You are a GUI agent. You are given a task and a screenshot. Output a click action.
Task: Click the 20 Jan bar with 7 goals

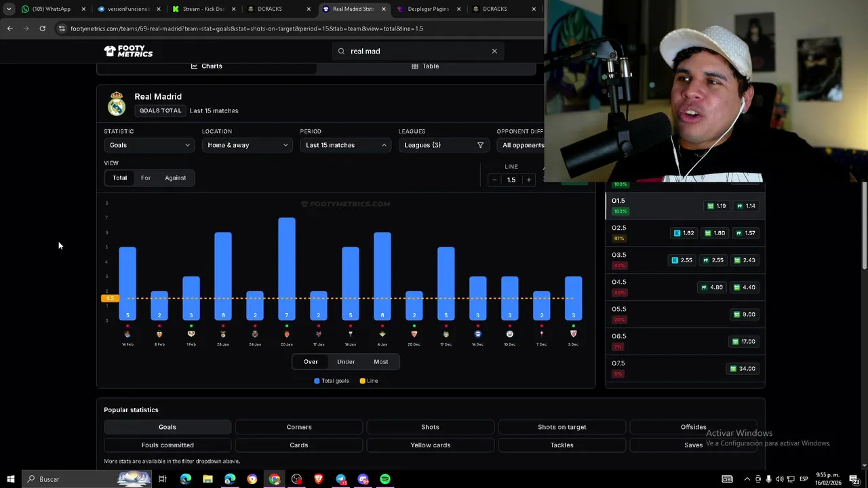[x=287, y=268]
